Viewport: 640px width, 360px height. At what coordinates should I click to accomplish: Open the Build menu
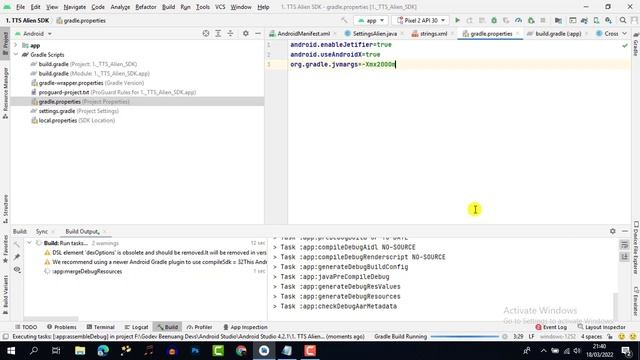coord(168,7)
